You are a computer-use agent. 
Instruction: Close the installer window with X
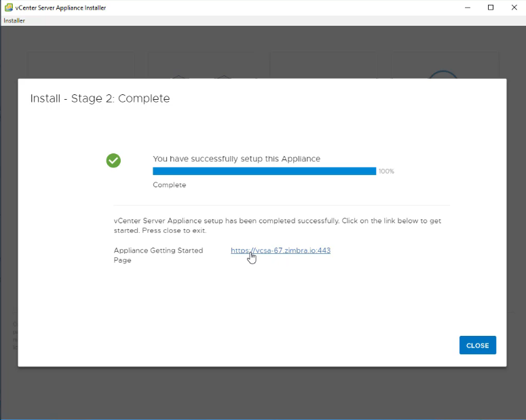[x=514, y=7]
